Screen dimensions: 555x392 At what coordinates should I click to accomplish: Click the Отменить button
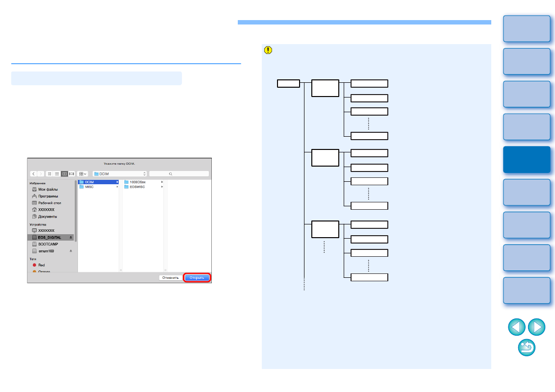pos(171,278)
